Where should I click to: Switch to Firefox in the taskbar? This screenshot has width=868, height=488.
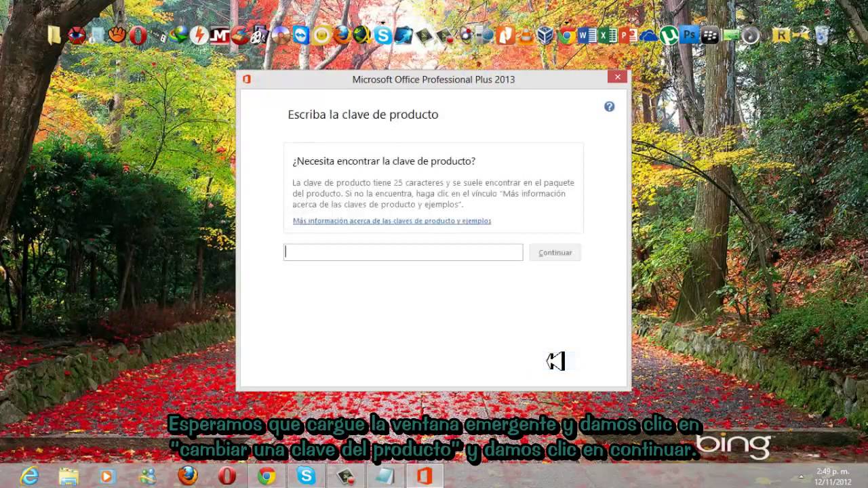[x=188, y=476]
